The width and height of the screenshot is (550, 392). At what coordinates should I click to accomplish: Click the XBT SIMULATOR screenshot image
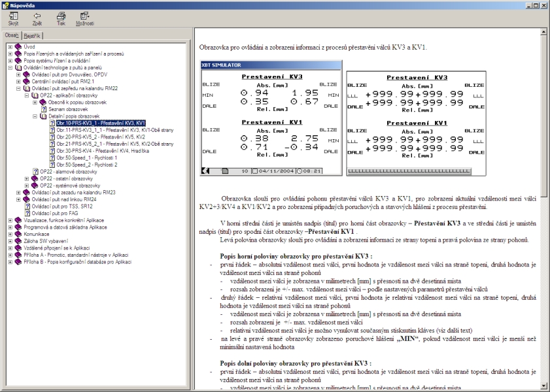(271, 118)
